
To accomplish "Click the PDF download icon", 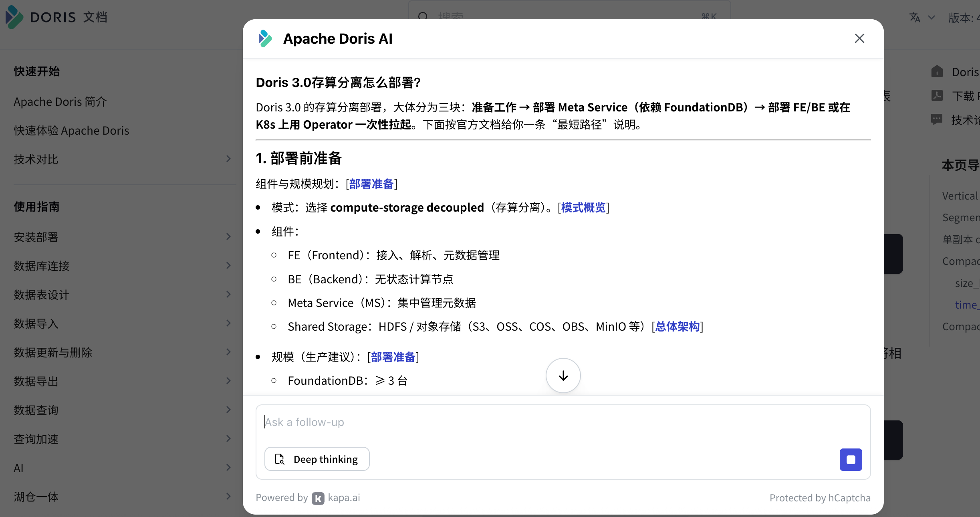I will click(937, 96).
